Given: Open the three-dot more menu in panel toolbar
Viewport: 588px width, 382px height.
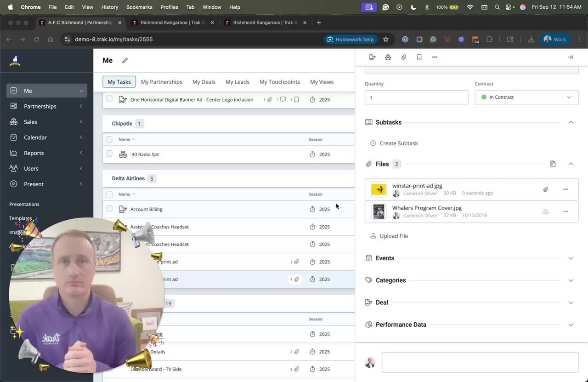Looking at the screenshot, I should (435, 57).
